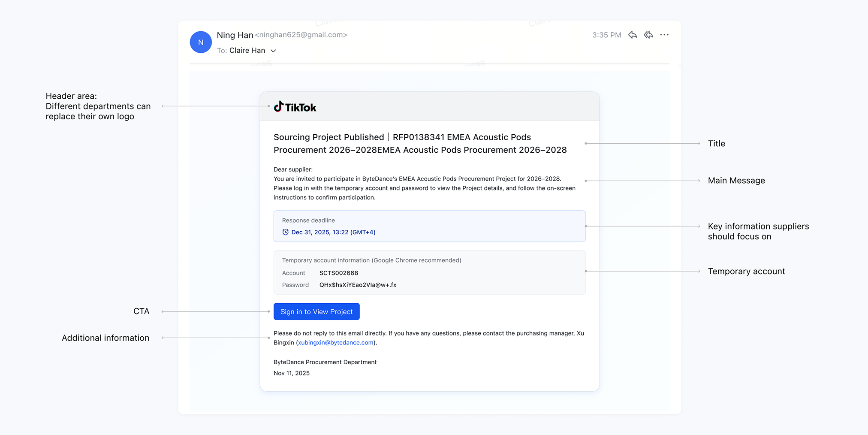Open the xubingxin@bytedance.com email link

(x=335, y=342)
